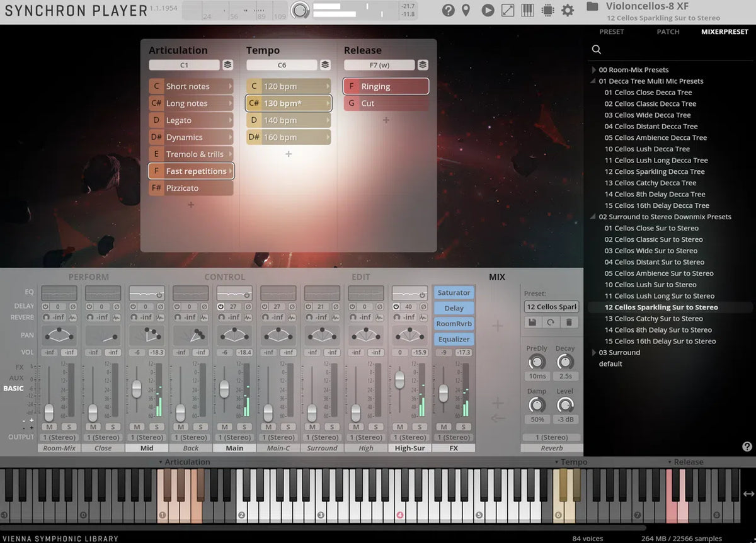Solo the Main channel

(244, 427)
